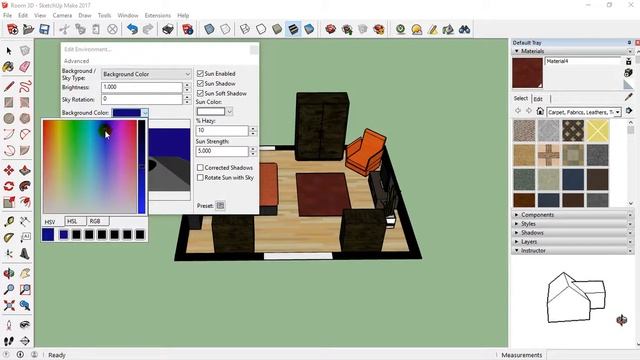Select the Follow Me tool
The image size is (640, 360).
25,186
